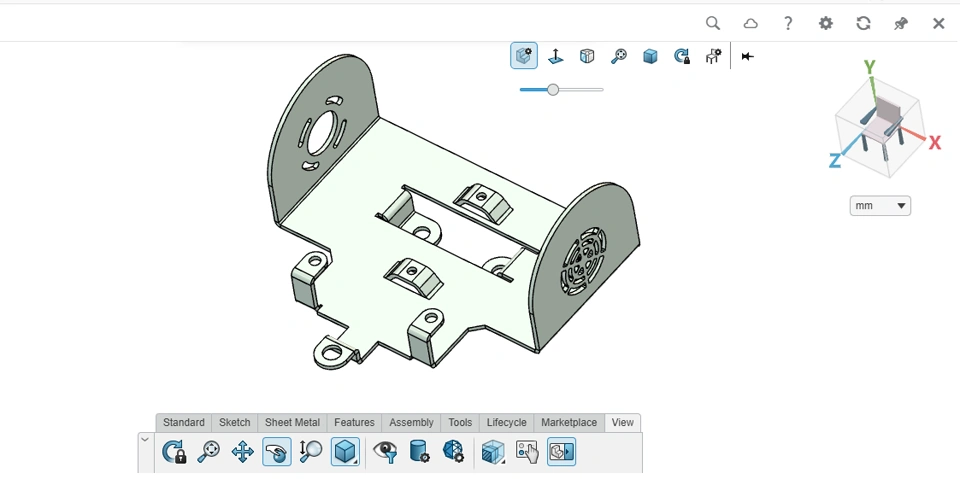Open the mesh sphere settings icon
960x479 pixels.
[x=453, y=452]
